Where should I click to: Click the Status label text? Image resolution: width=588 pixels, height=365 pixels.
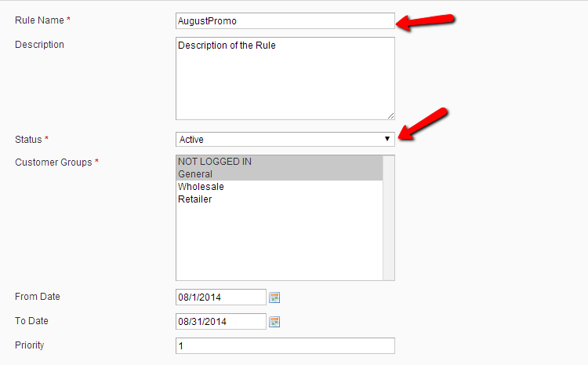tap(29, 139)
